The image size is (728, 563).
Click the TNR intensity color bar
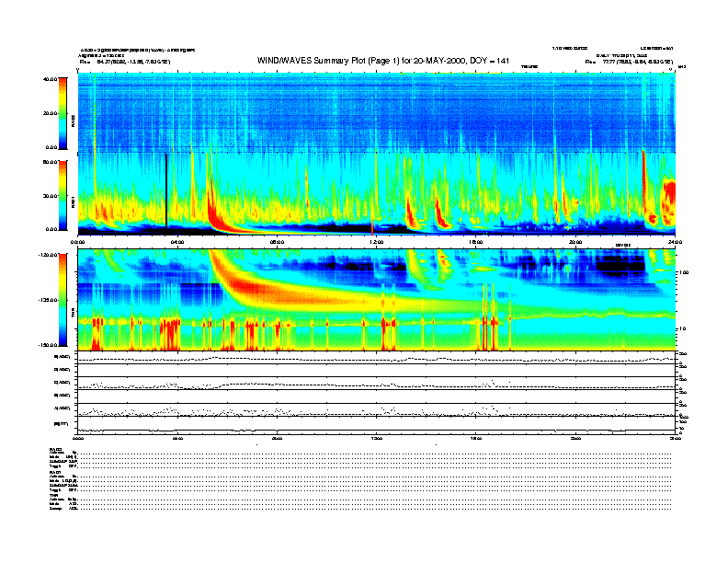pyautogui.click(x=63, y=300)
